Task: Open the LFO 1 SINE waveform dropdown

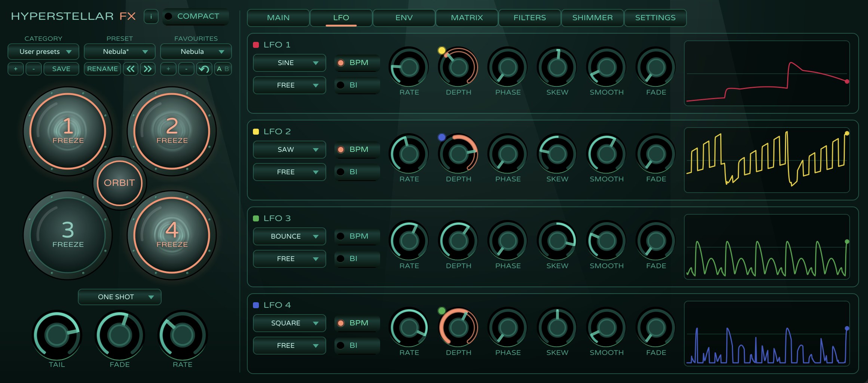Action: coord(290,63)
